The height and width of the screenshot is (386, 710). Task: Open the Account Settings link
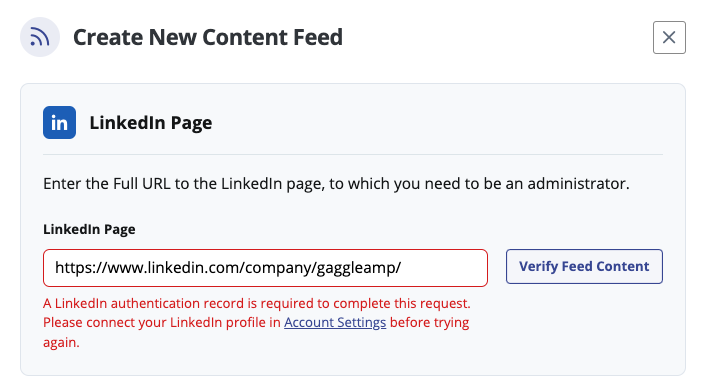[335, 323]
